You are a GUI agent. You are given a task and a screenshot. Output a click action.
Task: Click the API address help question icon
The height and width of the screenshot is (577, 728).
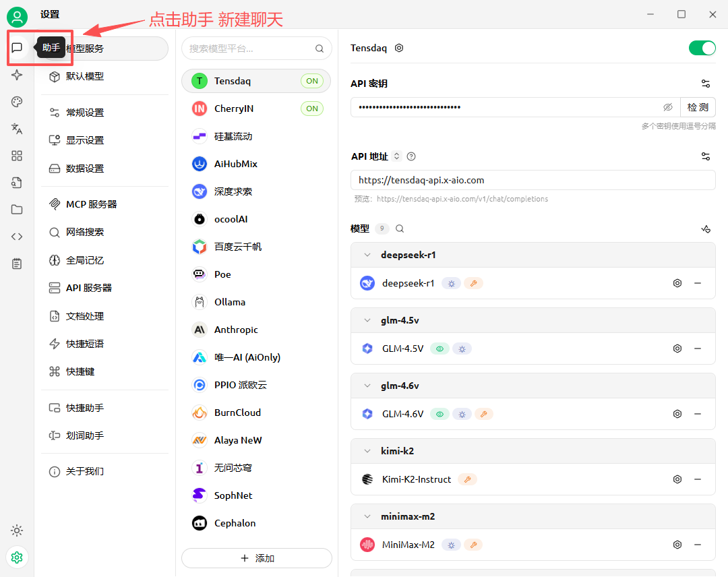point(411,156)
